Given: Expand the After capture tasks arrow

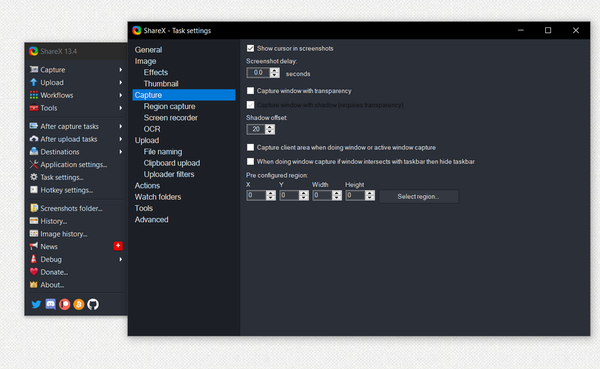Looking at the screenshot, I should [121, 126].
